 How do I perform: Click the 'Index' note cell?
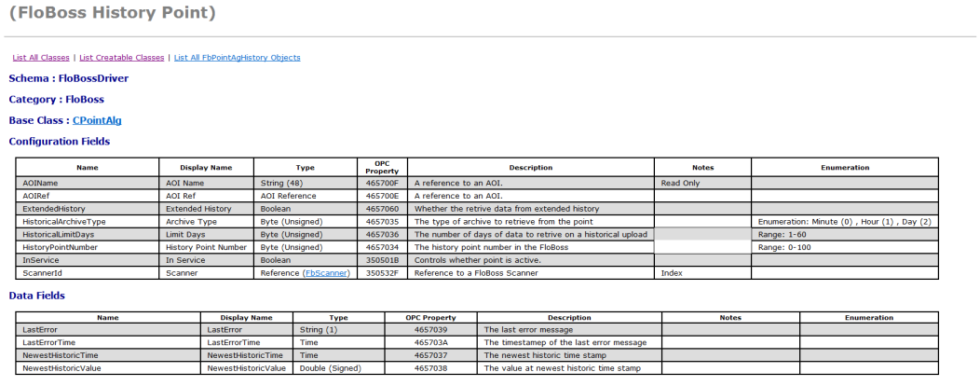coord(703,273)
